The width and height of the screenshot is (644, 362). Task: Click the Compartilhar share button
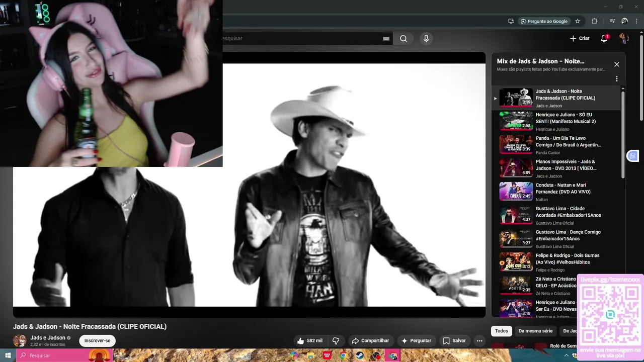[370, 341]
